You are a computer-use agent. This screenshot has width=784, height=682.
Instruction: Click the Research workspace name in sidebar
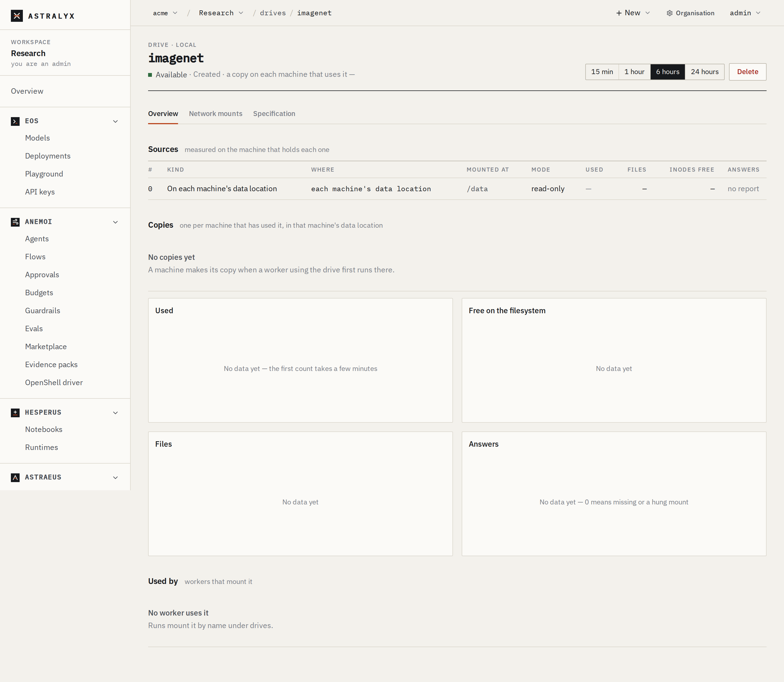click(x=28, y=53)
